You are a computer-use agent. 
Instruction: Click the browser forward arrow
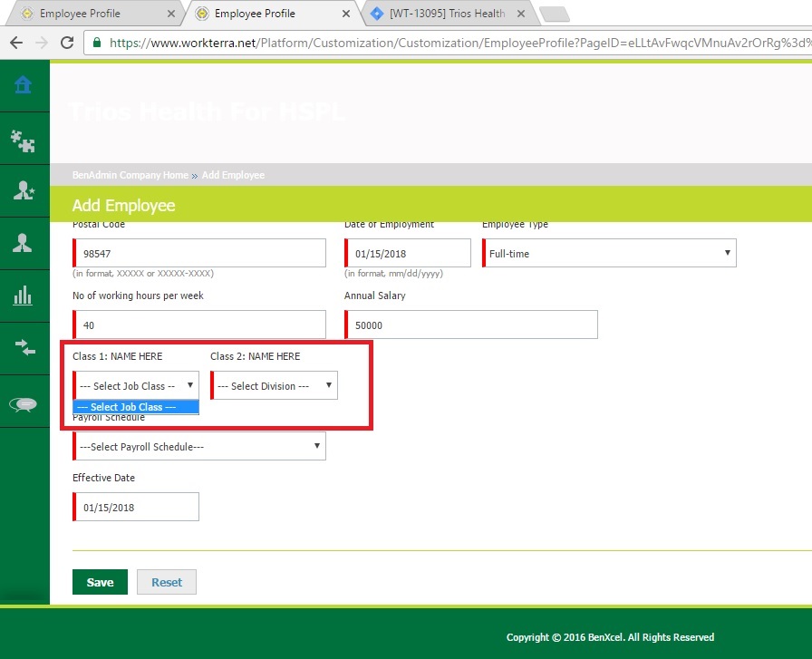coord(42,43)
